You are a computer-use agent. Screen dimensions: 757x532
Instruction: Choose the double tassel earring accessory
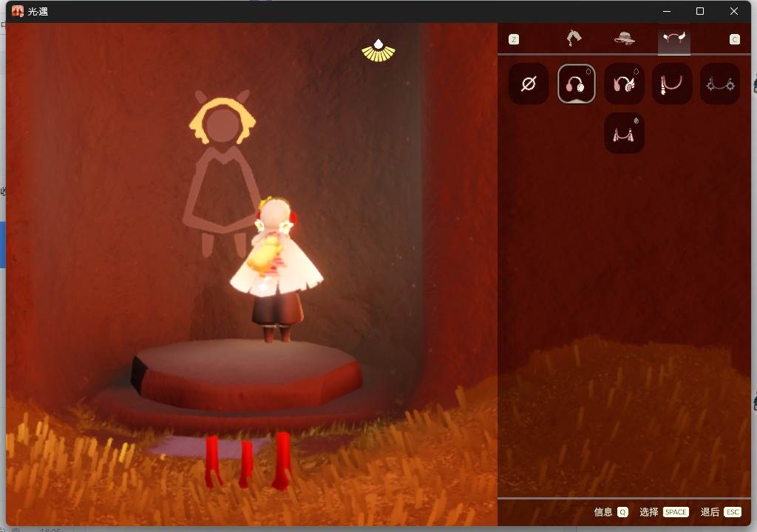[x=624, y=133]
